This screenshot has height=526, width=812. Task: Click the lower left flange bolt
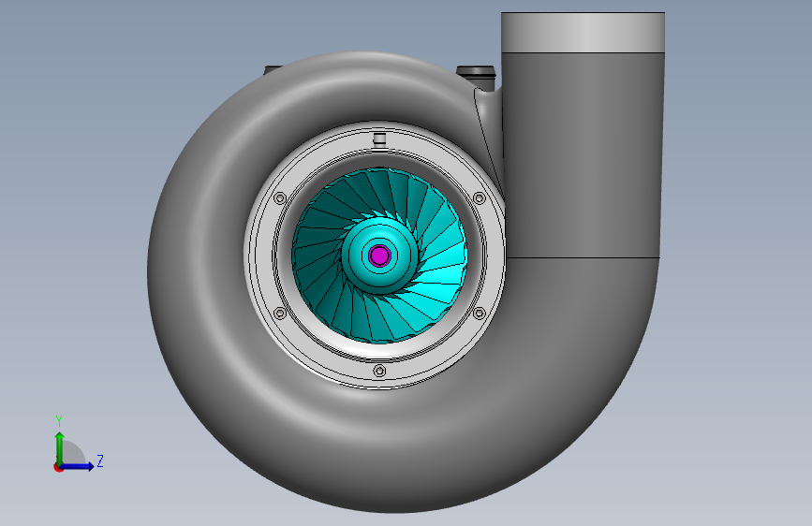coord(280,313)
